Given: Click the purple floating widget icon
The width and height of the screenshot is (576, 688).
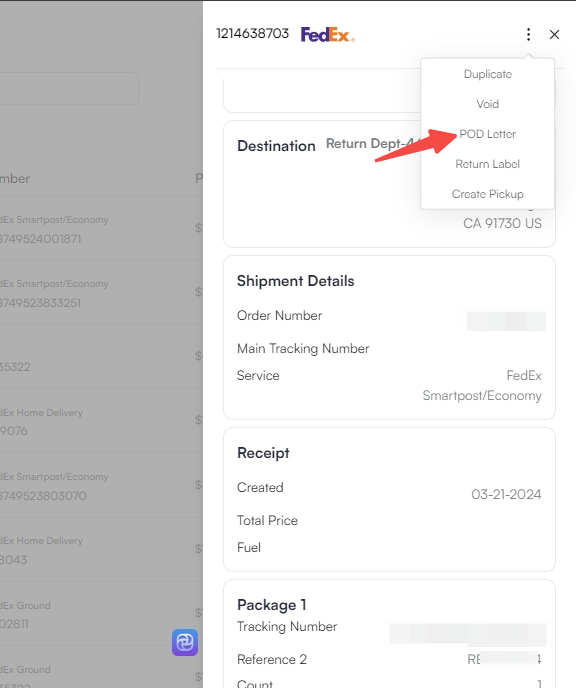Looking at the screenshot, I should 185,642.
